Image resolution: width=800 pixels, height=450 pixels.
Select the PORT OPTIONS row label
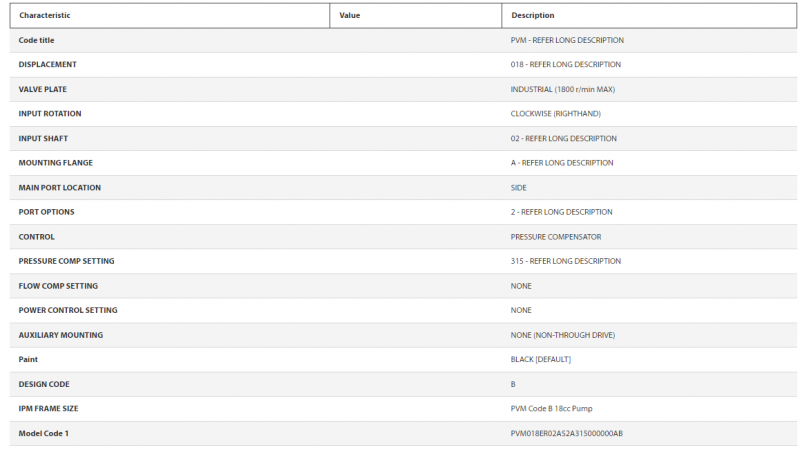[x=46, y=212]
